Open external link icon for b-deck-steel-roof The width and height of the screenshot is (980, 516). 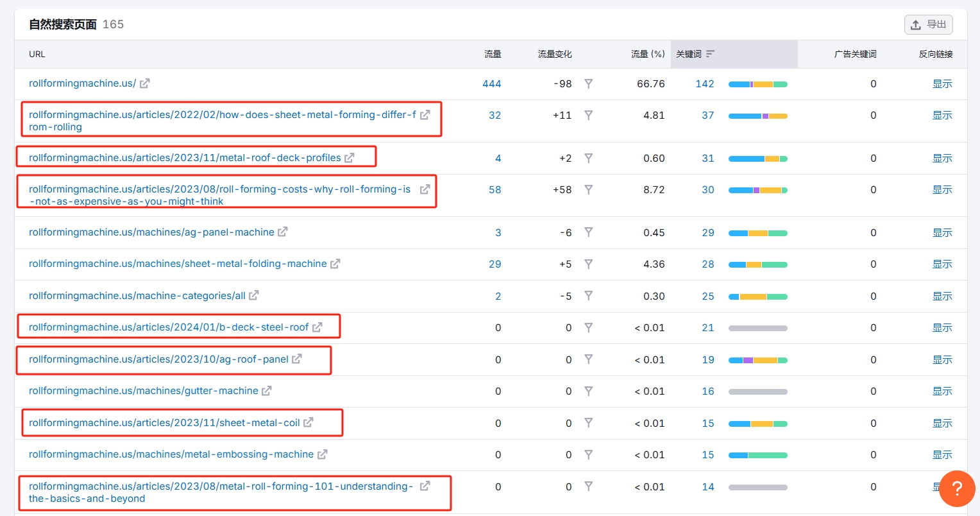point(317,327)
